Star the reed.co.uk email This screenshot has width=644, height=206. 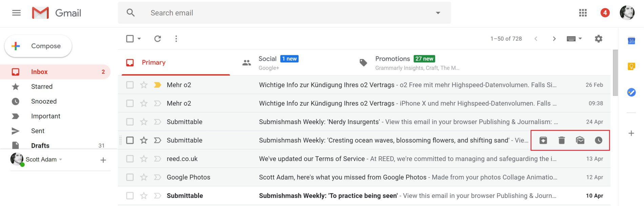[144, 159]
